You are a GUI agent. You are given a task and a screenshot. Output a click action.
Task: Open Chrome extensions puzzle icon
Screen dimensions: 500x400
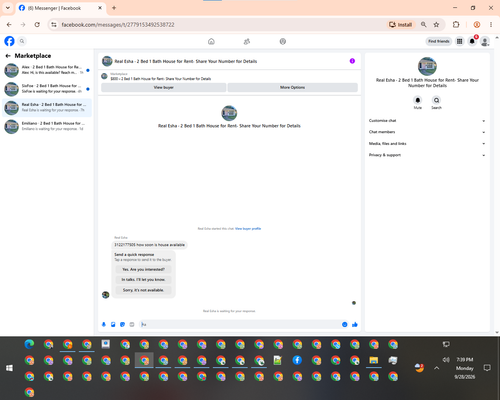click(x=456, y=25)
